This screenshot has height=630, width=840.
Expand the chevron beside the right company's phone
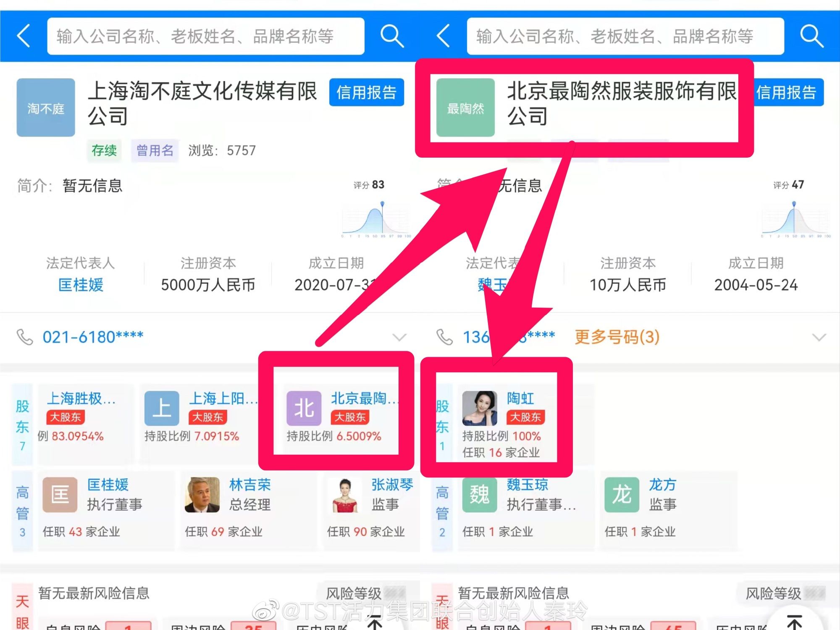818,337
